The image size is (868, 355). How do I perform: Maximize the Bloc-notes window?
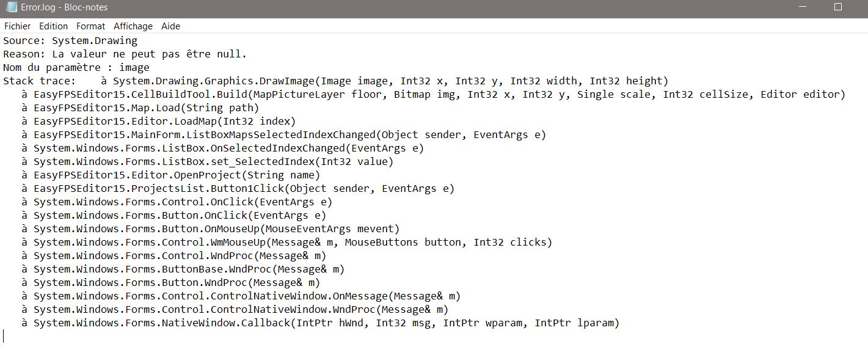[838, 7]
